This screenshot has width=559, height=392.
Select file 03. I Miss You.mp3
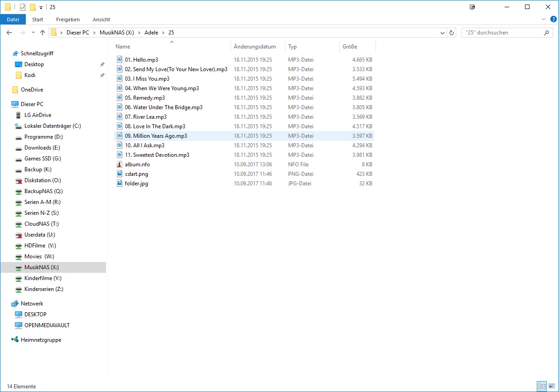click(x=147, y=79)
